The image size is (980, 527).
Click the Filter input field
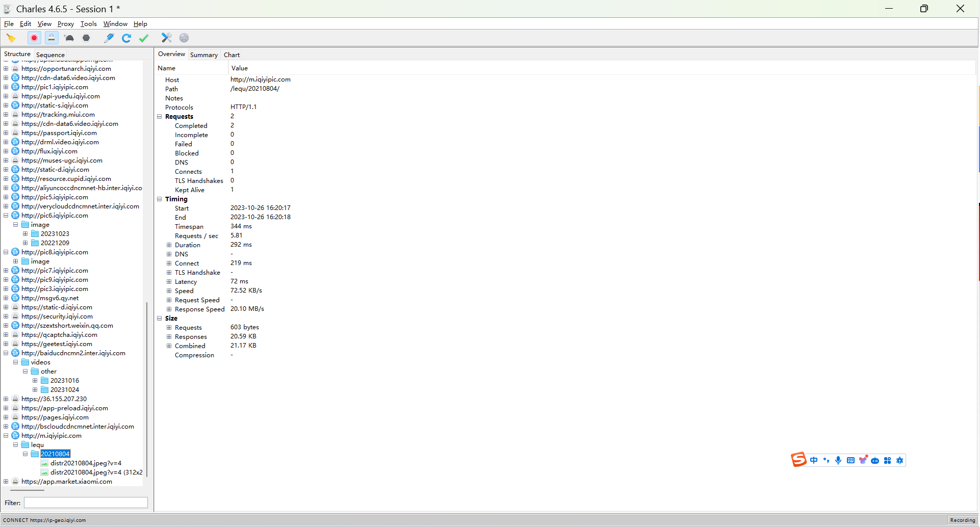86,503
